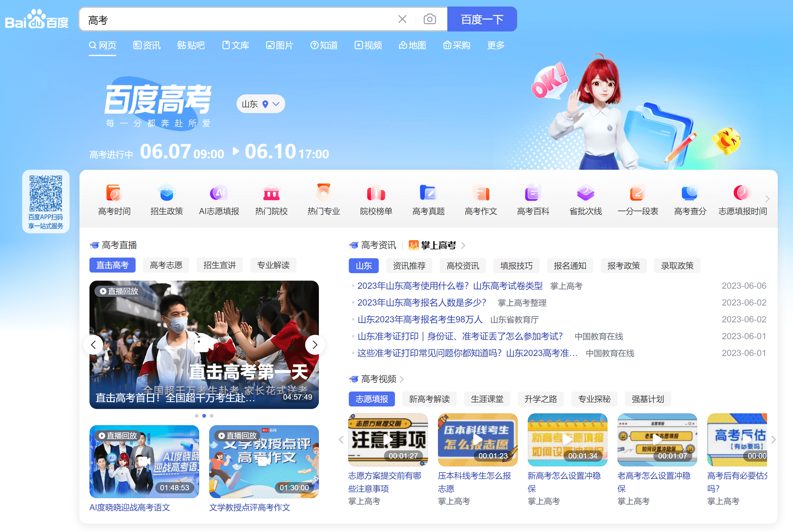Go to previous live carousel slide

coord(93,345)
